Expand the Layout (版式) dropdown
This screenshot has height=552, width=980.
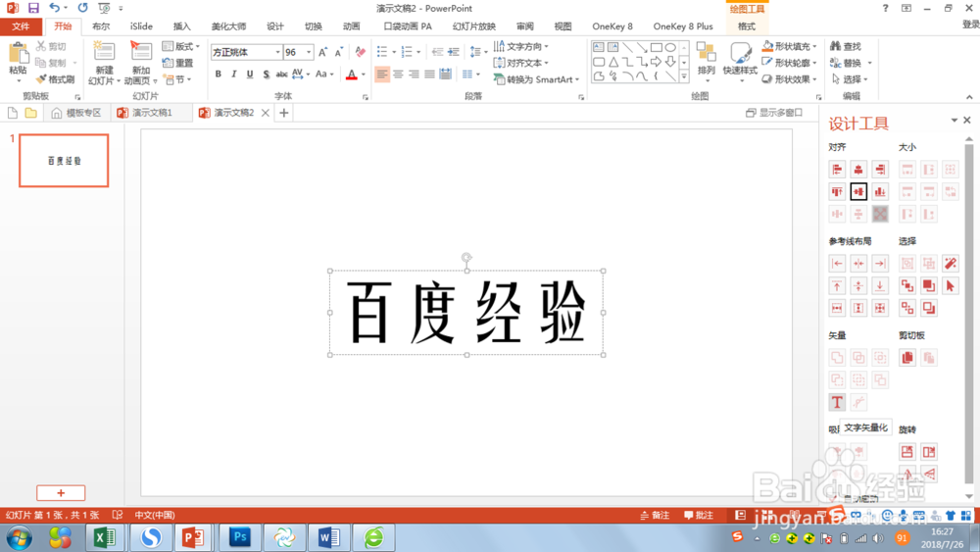click(180, 46)
